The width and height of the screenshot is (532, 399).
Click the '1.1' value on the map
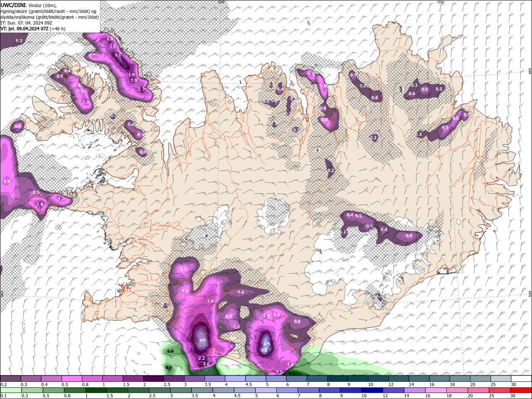pyautogui.click(x=93, y=55)
